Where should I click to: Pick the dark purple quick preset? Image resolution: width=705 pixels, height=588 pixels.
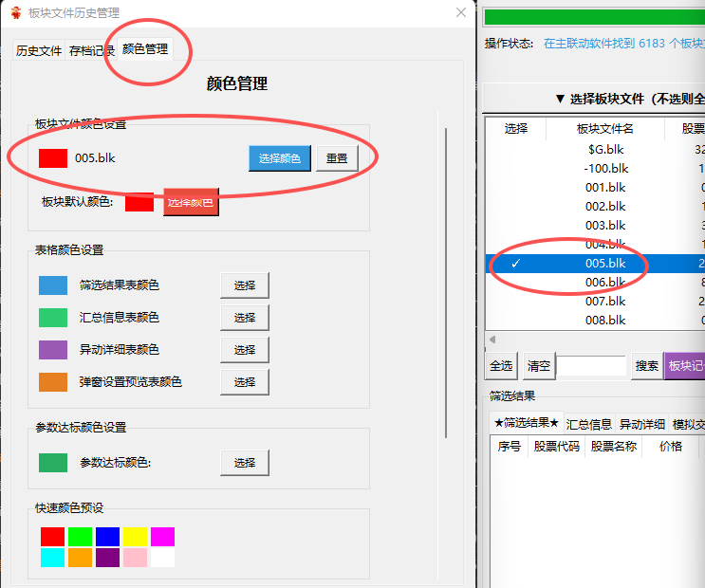107,558
